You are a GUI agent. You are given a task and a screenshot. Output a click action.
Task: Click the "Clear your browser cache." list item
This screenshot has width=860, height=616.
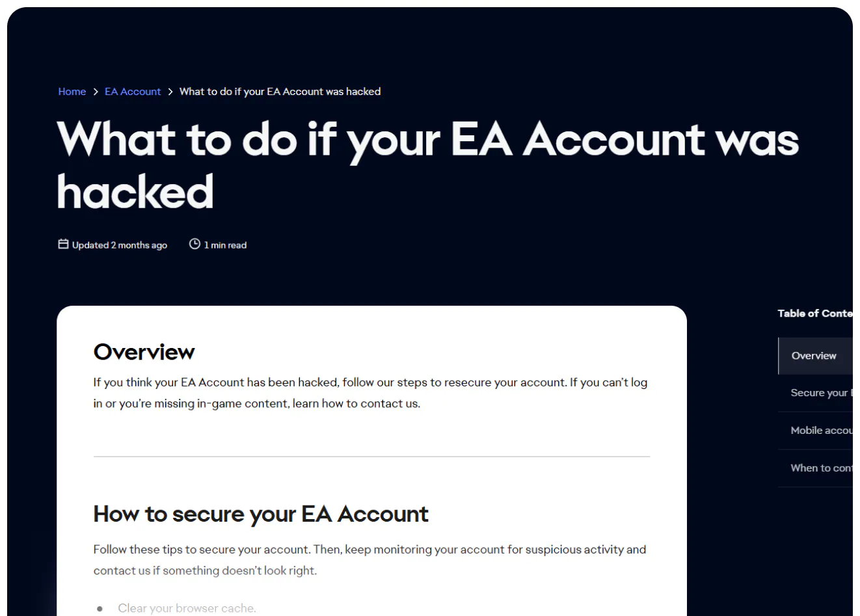tap(187, 608)
